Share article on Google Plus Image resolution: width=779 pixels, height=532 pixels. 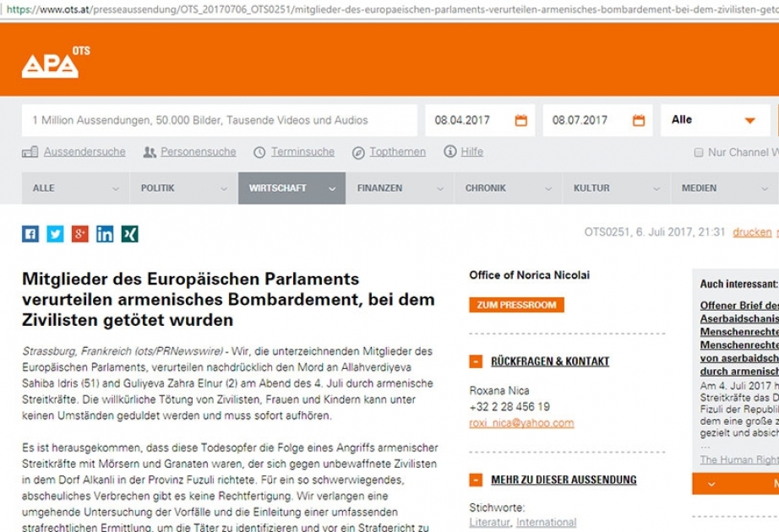click(80, 234)
